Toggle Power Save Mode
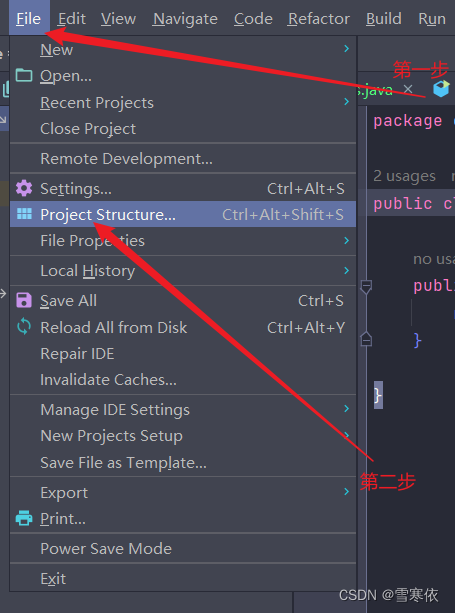This screenshot has width=455, height=613. 183,548
